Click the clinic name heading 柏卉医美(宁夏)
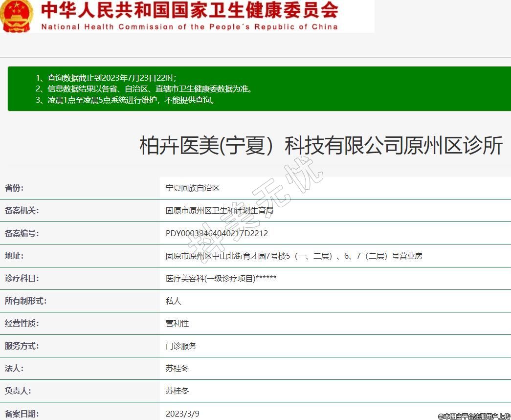The width and height of the screenshot is (511, 420). (x=321, y=146)
